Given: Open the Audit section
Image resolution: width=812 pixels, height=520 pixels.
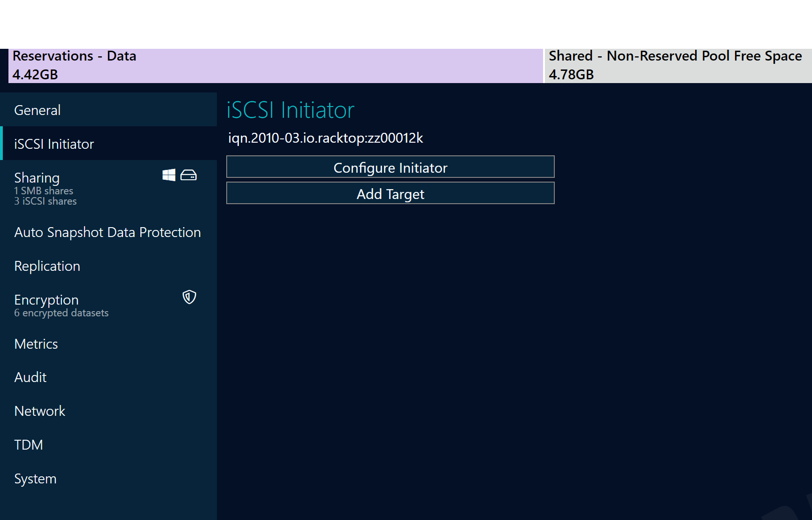Looking at the screenshot, I should (30, 377).
